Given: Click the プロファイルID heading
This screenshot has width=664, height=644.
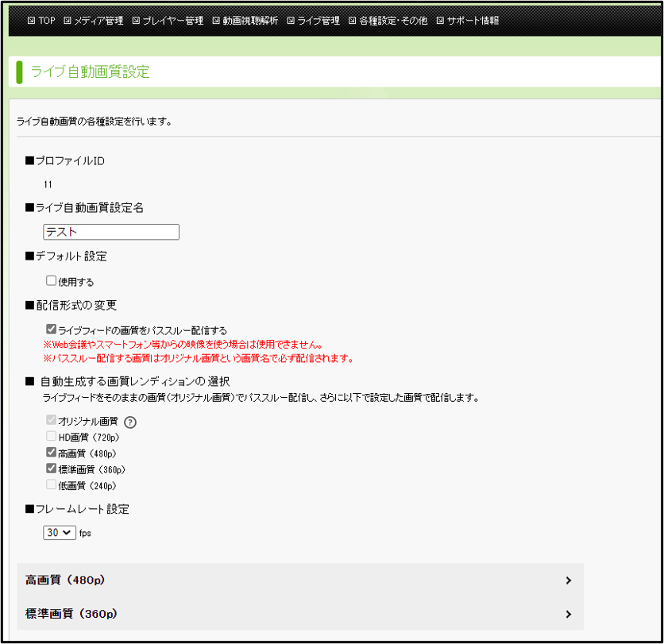Looking at the screenshot, I should point(65,161).
